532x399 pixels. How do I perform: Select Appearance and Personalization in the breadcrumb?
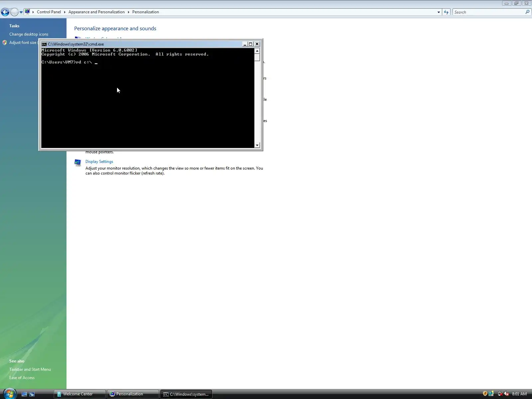tap(96, 12)
